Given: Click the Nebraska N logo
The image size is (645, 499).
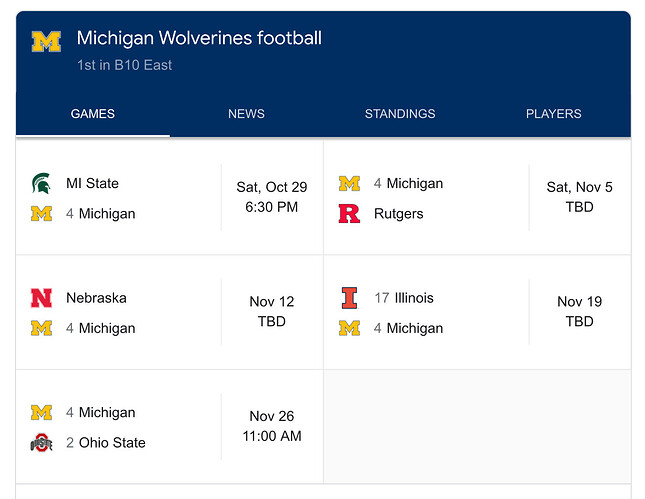Looking at the screenshot, I should click(x=42, y=298).
